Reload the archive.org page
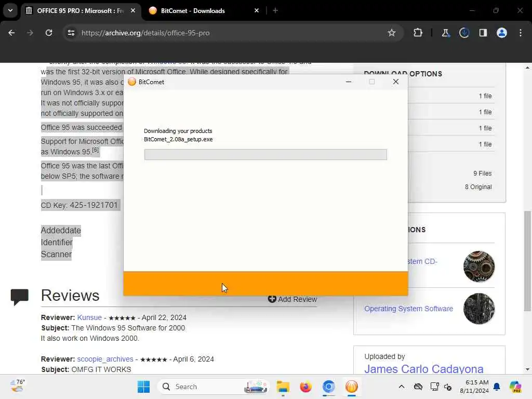The height and width of the screenshot is (399, 532). 49,33
